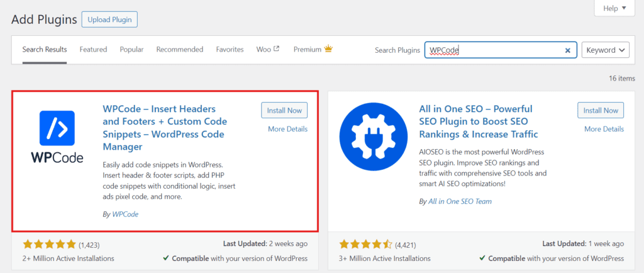Install the All in One SEO plugin
The image size is (644, 273).
(x=601, y=110)
